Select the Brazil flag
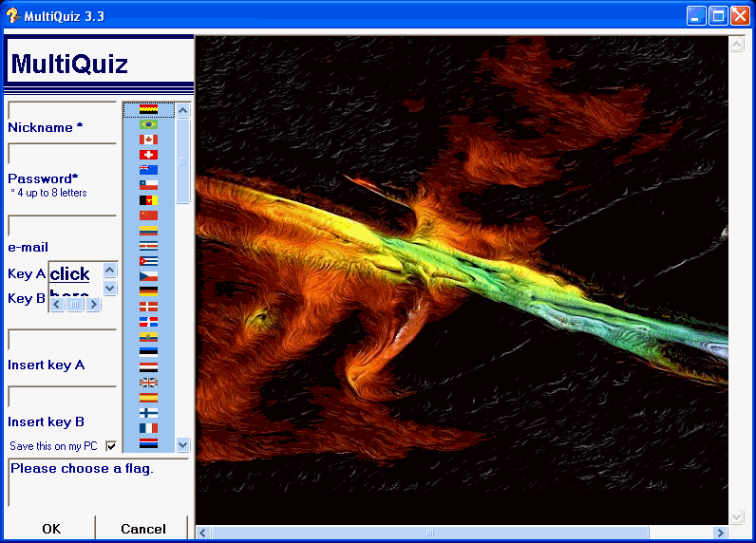 coord(148,124)
